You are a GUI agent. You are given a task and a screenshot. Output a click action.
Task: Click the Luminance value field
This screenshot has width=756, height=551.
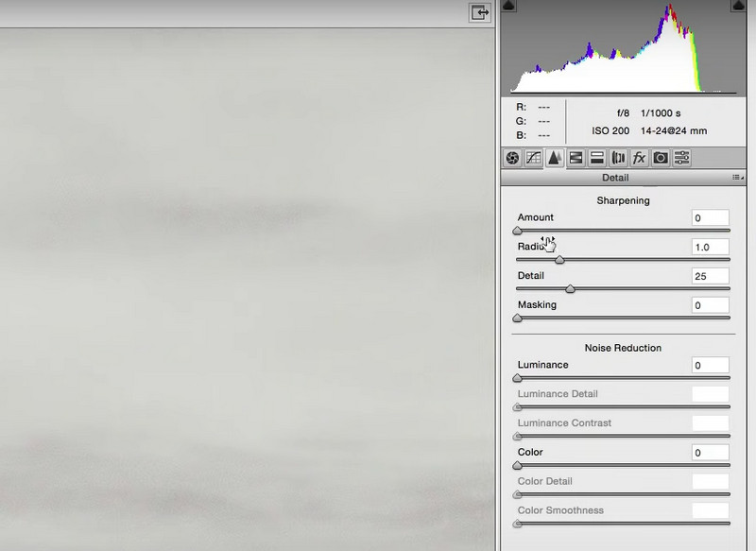[710, 366]
